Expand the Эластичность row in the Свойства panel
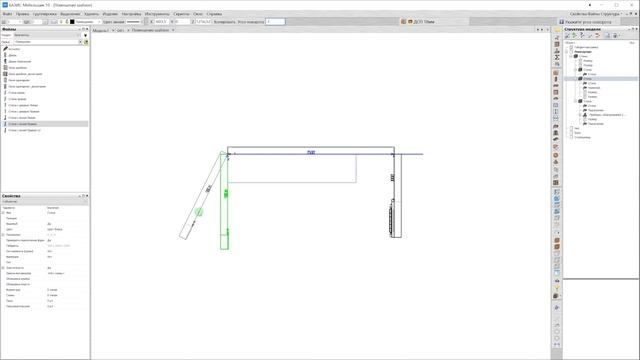Viewport: 640px width, 360px height. point(3,268)
